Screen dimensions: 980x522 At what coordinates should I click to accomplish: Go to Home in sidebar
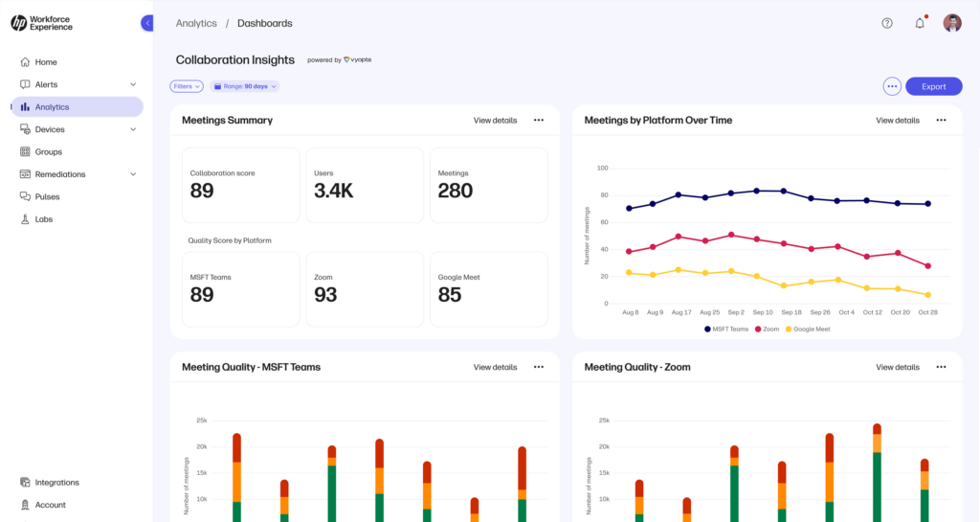point(78,62)
